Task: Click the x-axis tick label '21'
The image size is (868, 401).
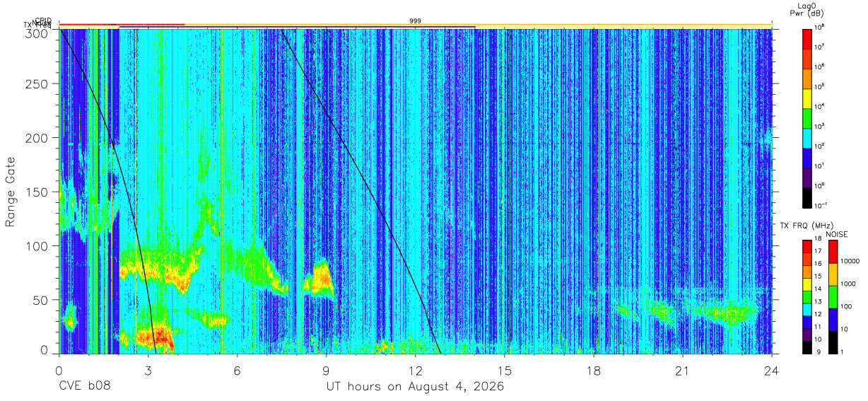Action: click(683, 370)
